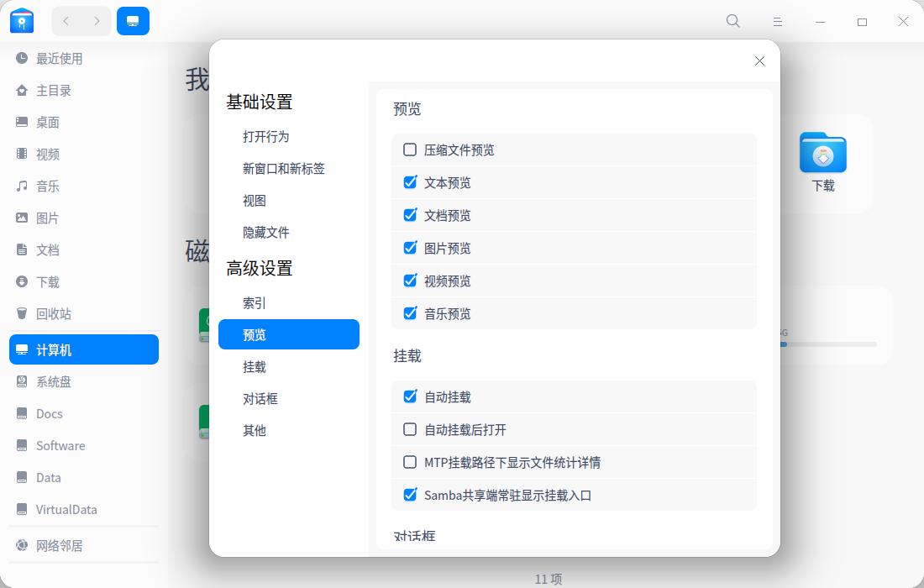Enable 自动挂载后打开

pyautogui.click(x=410, y=429)
